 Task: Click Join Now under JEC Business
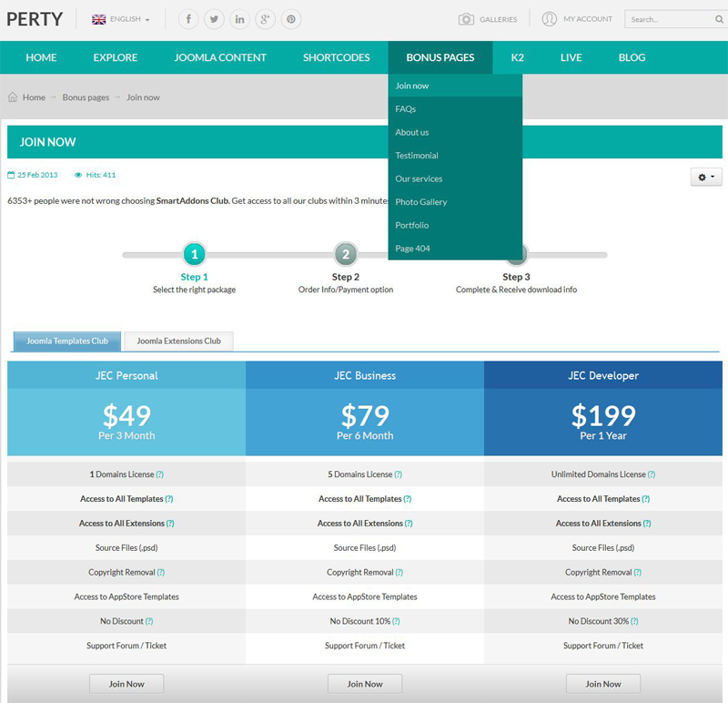click(x=365, y=684)
